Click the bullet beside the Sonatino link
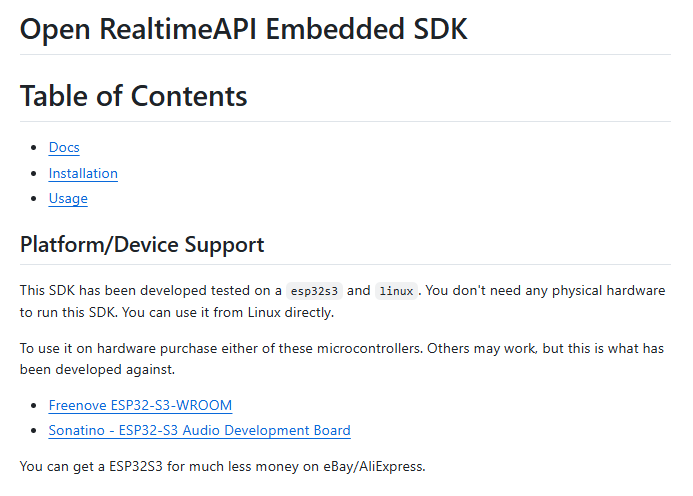 (x=34, y=431)
